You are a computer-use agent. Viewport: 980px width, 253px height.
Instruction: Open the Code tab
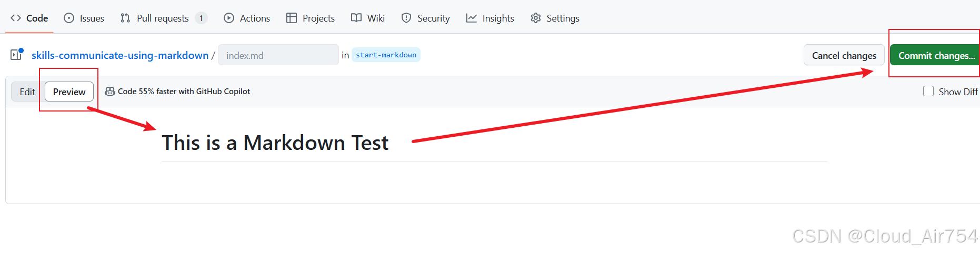[x=29, y=18]
